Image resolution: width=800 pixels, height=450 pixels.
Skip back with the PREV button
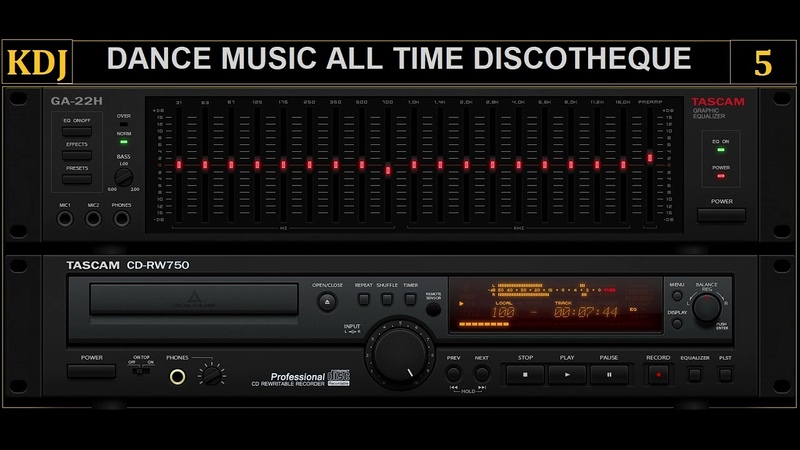(454, 374)
